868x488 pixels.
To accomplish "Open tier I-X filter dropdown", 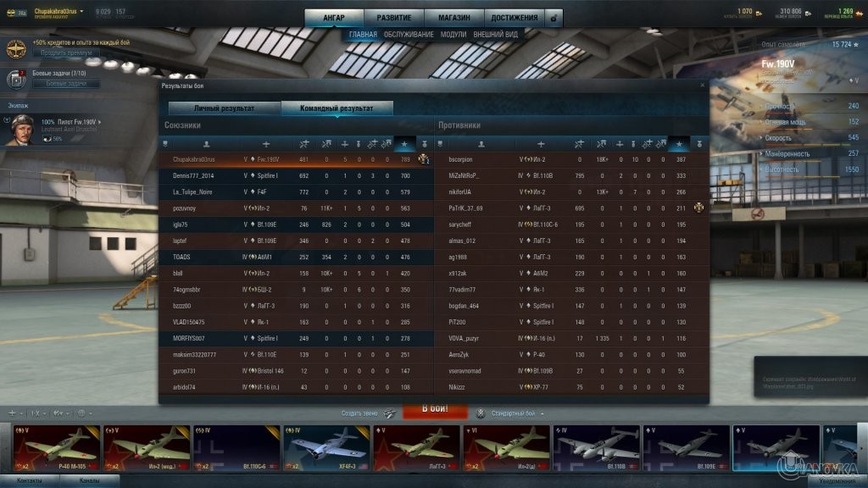I will tap(38, 413).
